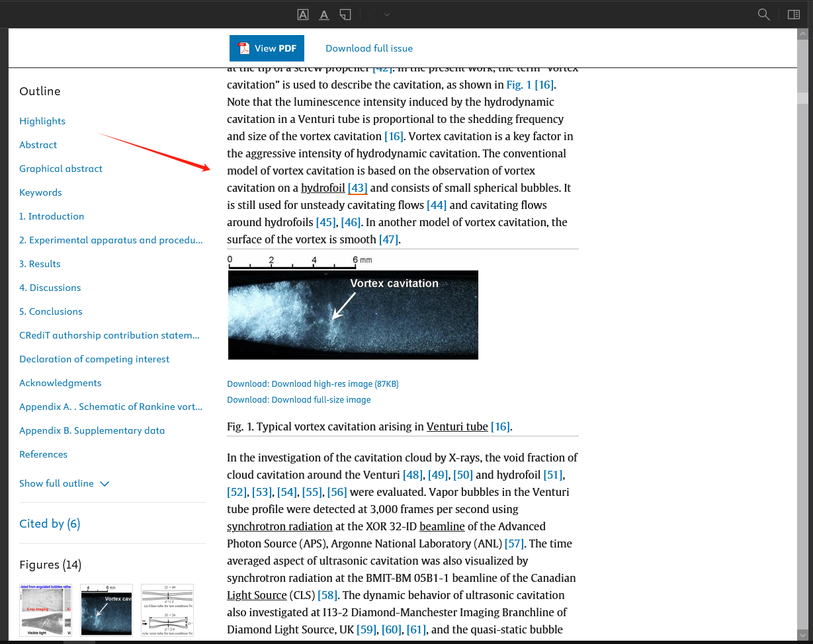The image size is (813, 644).
Task: Open 1. Introduction in outline
Action: tap(52, 216)
